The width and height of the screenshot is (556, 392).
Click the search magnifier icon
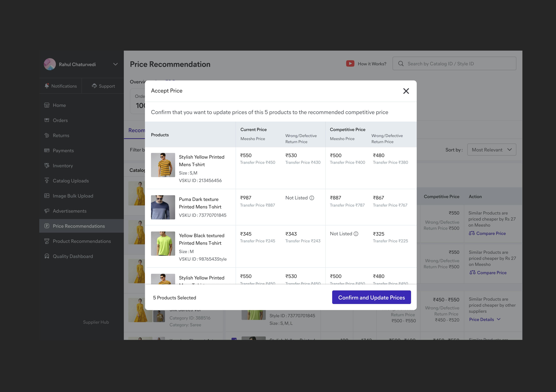coord(401,63)
